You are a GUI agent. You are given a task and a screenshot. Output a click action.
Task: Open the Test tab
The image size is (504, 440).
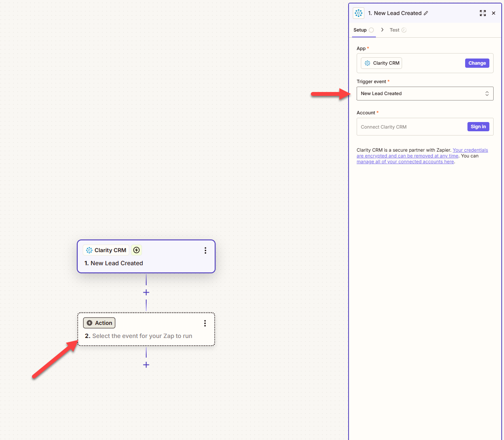click(x=398, y=30)
